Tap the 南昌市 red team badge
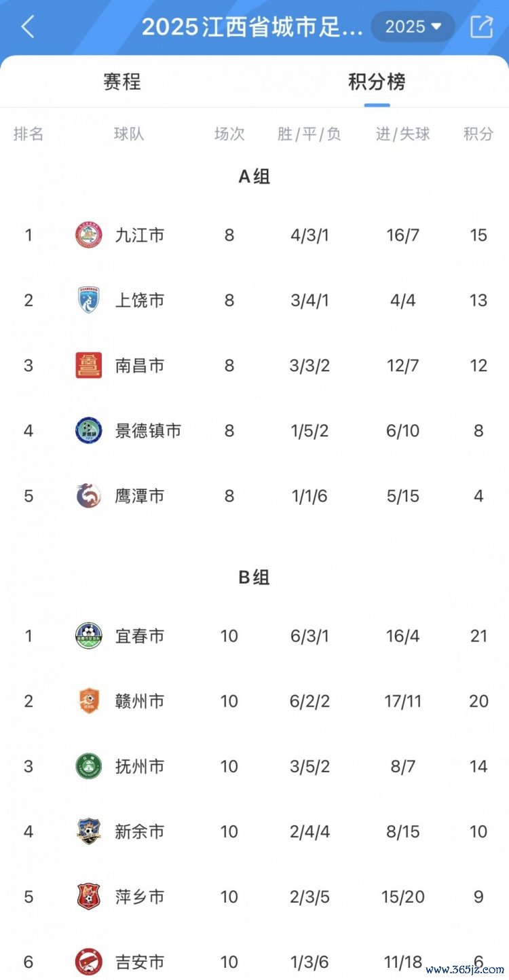The image size is (509, 980). [88, 365]
